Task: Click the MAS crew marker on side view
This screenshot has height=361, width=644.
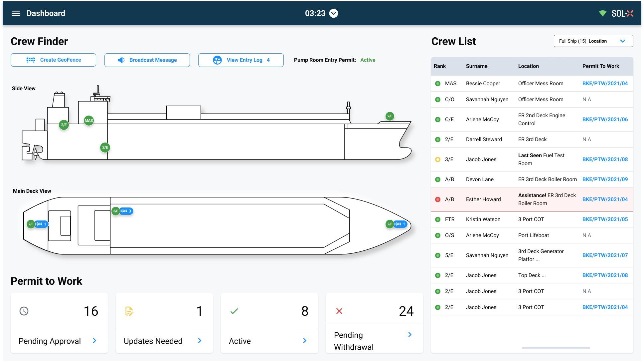Action: point(89,121)
